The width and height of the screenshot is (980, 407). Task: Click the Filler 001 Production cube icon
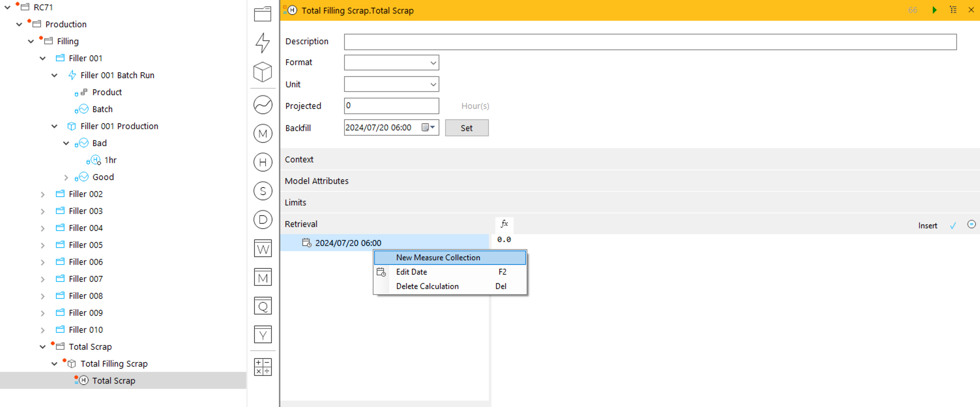tap(71, 126)
